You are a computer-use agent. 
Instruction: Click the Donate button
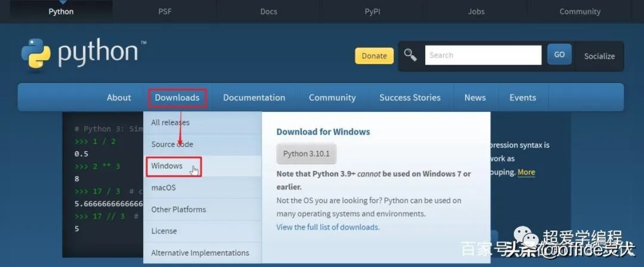(374, 56)
